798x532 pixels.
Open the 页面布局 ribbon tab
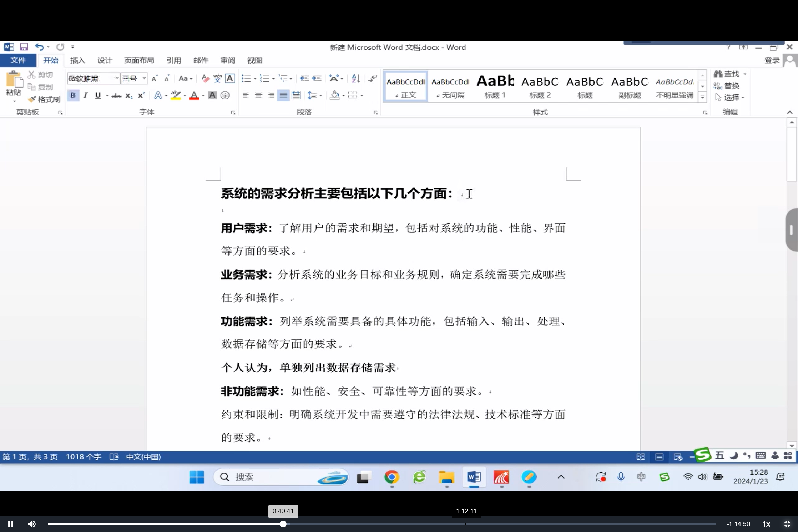coord(139,60)
